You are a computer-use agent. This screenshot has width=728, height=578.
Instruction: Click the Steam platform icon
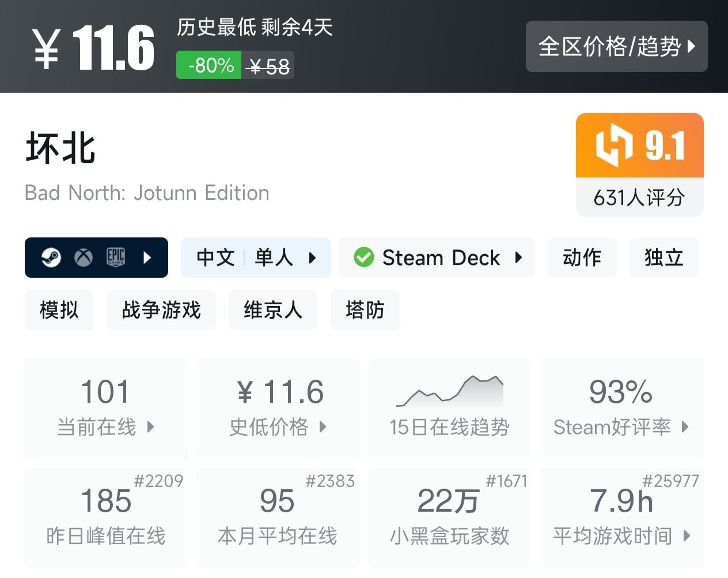(x=51, y=258)
